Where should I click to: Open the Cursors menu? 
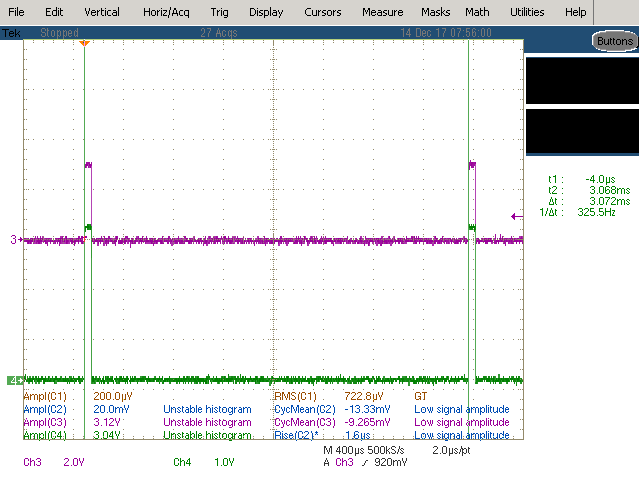[x=322, y=12]
